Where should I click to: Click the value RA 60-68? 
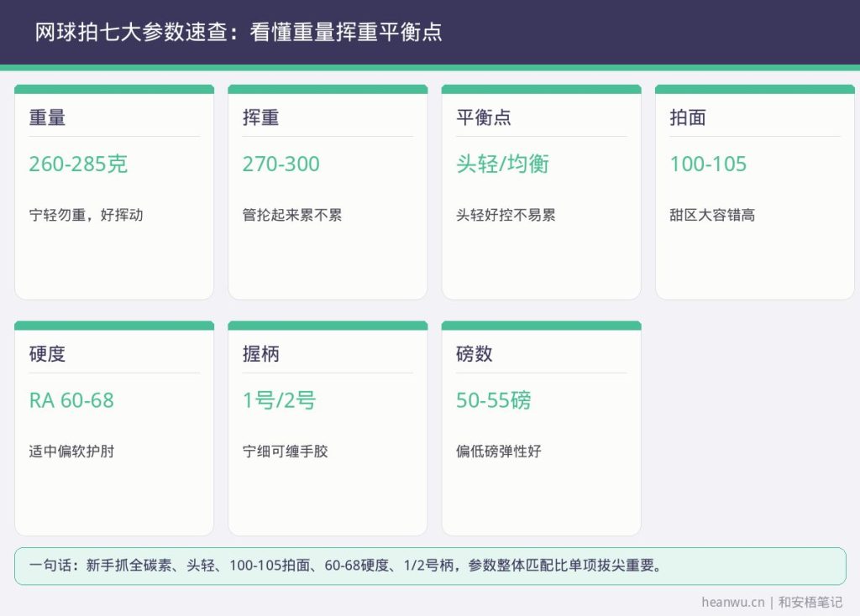point(71,400)
